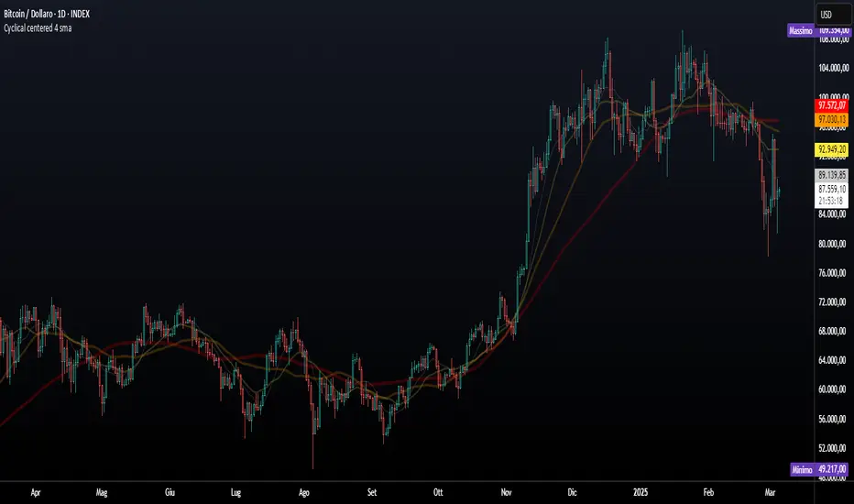Image resolution: width=854 pixels, height=504 pixels.
Task: Click the 64.000,00 price axis label
Action: pyautogui.click(x=832, y=360)
